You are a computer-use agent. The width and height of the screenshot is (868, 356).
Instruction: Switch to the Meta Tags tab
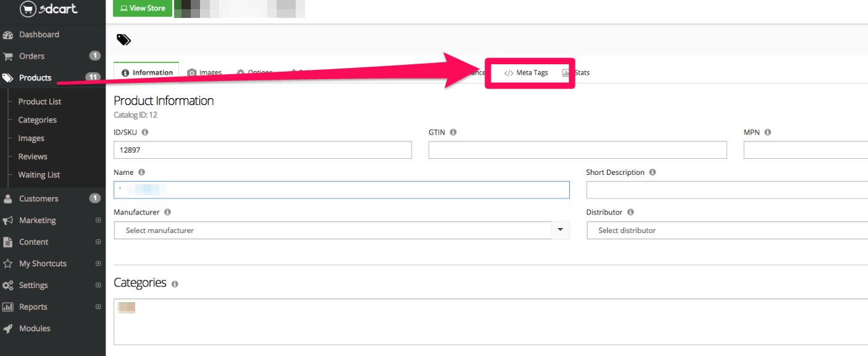click(x=530, y=72)
